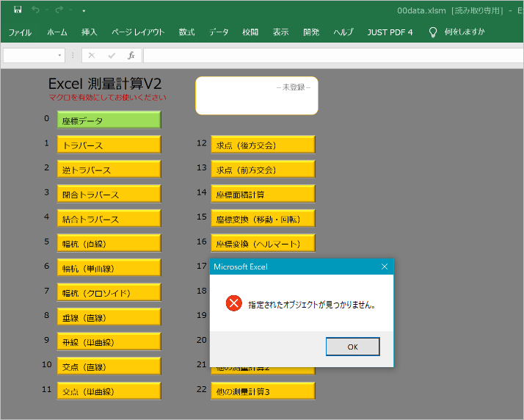Open the Quick Access Toolbar customize dropdown

(x=84, y=11)
